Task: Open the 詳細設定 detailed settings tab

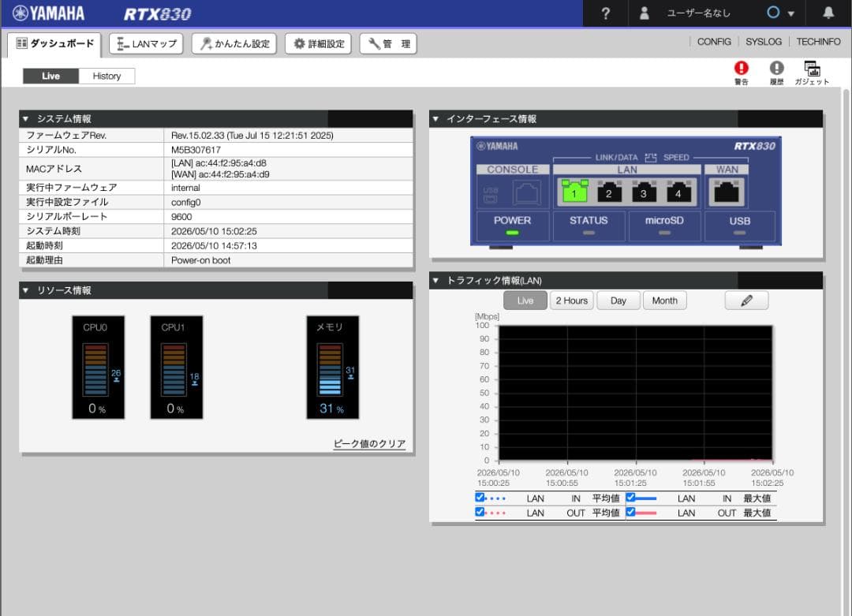Action: tap(319, 43)
